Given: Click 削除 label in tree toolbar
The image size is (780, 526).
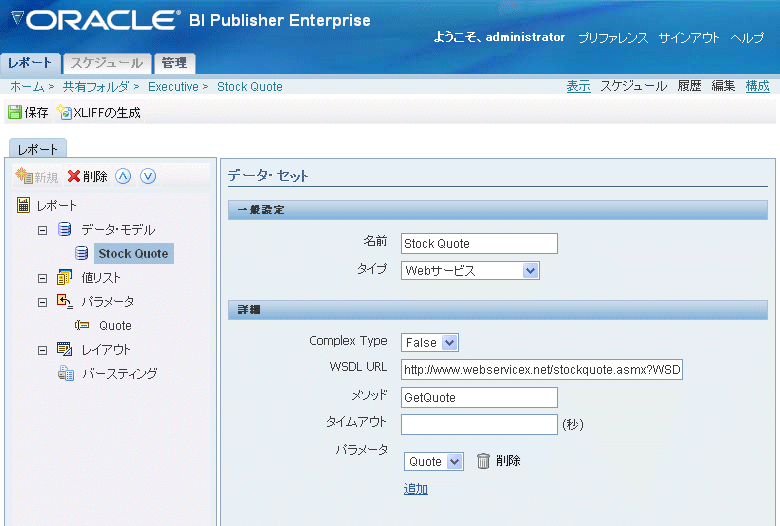Looking at the screenshot, I should click(96, 176).
